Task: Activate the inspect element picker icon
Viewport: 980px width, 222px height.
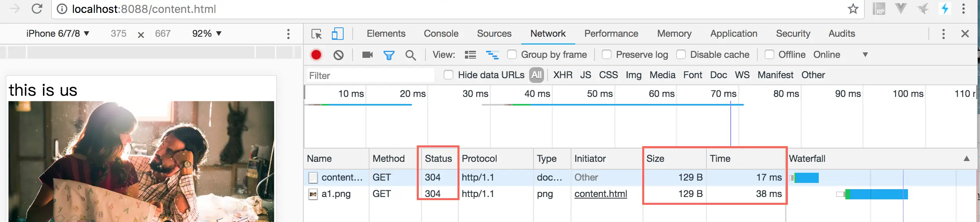Action: pos(316,34)
